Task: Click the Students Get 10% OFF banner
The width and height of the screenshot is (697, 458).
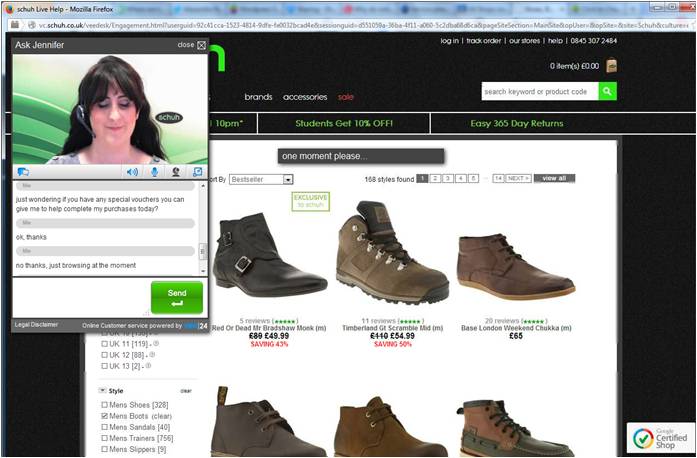Action: click(344, 123)
